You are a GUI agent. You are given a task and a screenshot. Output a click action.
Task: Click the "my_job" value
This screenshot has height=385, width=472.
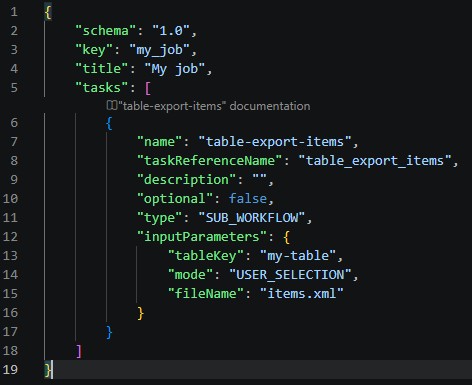160,50
